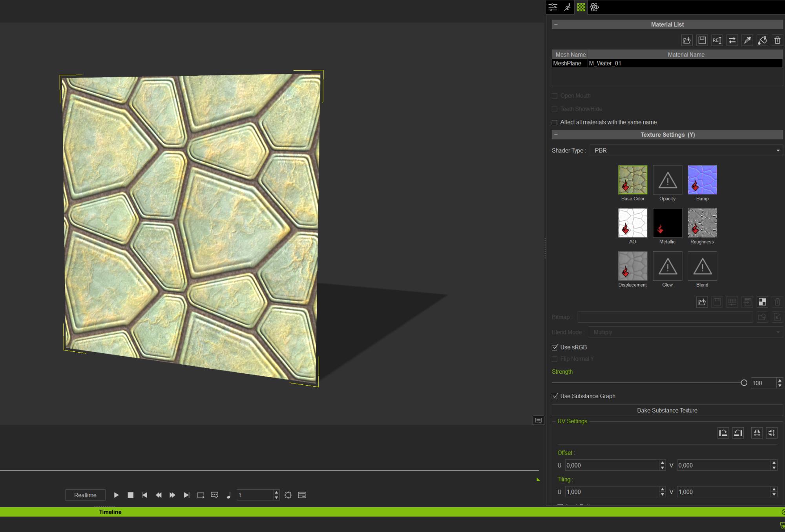Step to previous frame
The width and height of the screenshot is (785, 532).
pyautogui.click(x=159, y=495)
